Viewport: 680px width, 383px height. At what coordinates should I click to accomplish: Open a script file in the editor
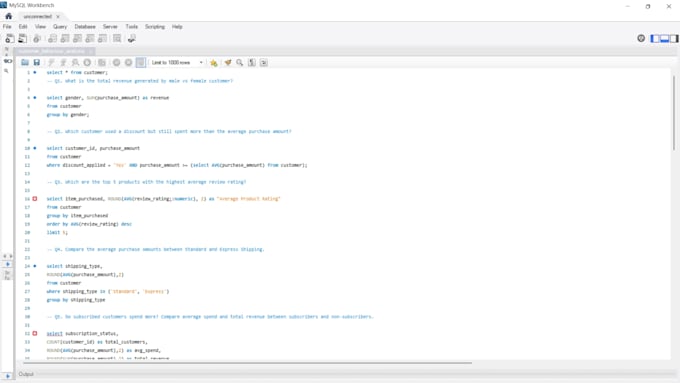pyautogui.click(x=25, y=62)
